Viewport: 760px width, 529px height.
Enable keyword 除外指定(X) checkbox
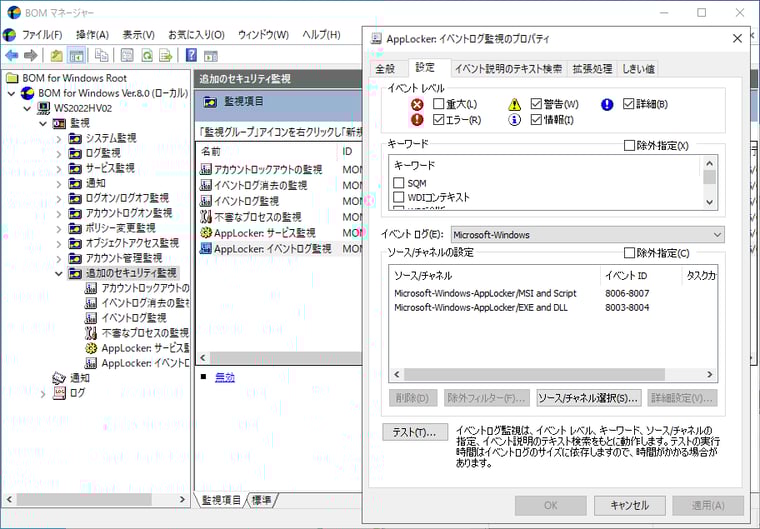(629, 145)
